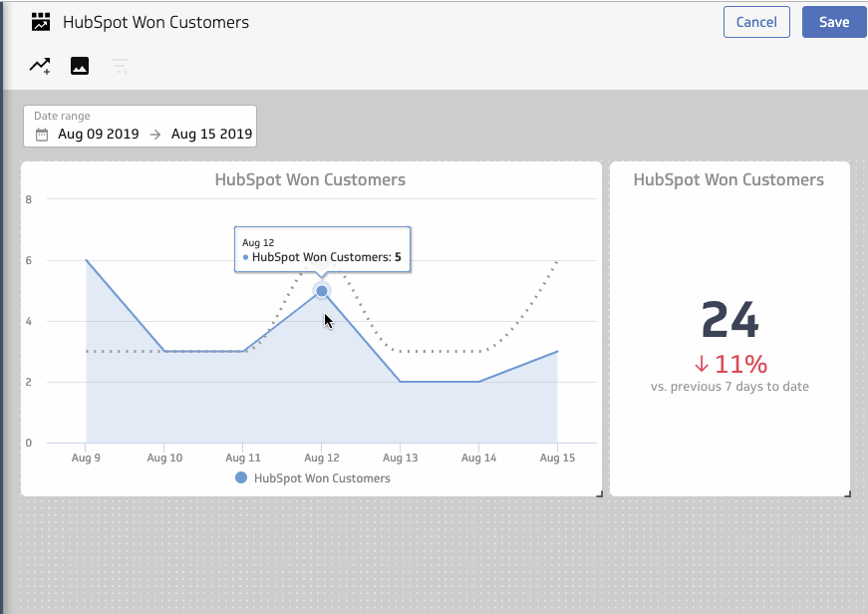Click the blue dot in the chart legend
The height and width of the screenshot is (614, 868).
[x=240, y=478]
